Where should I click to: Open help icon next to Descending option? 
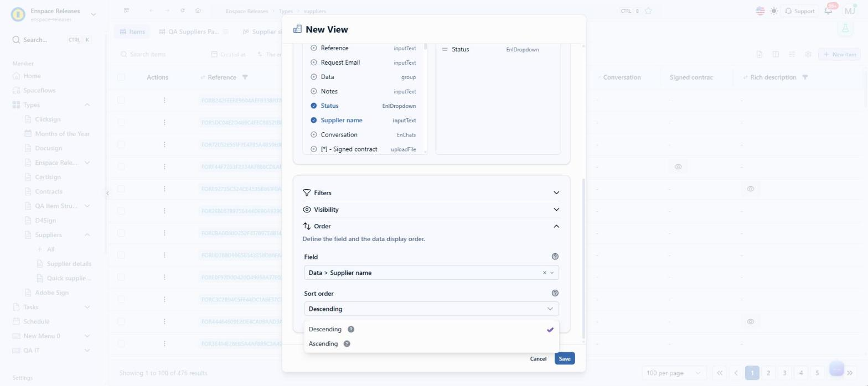coord(350,329)
